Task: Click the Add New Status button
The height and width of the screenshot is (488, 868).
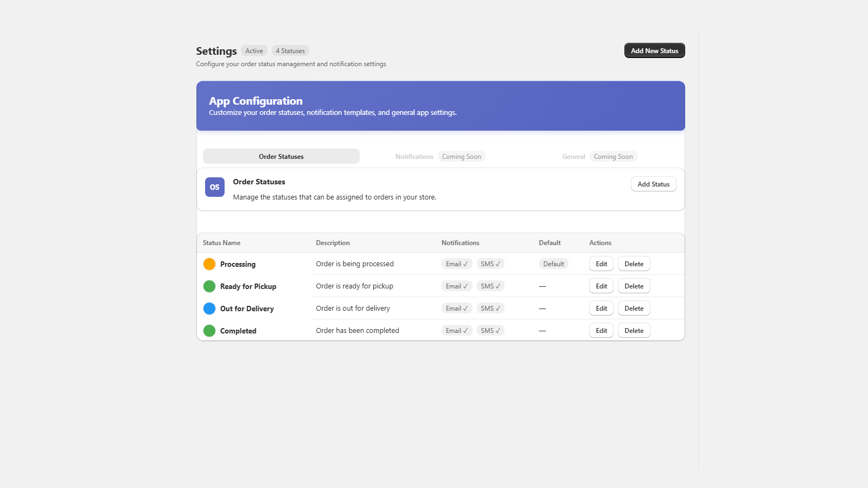Action: tap(654, 50)
